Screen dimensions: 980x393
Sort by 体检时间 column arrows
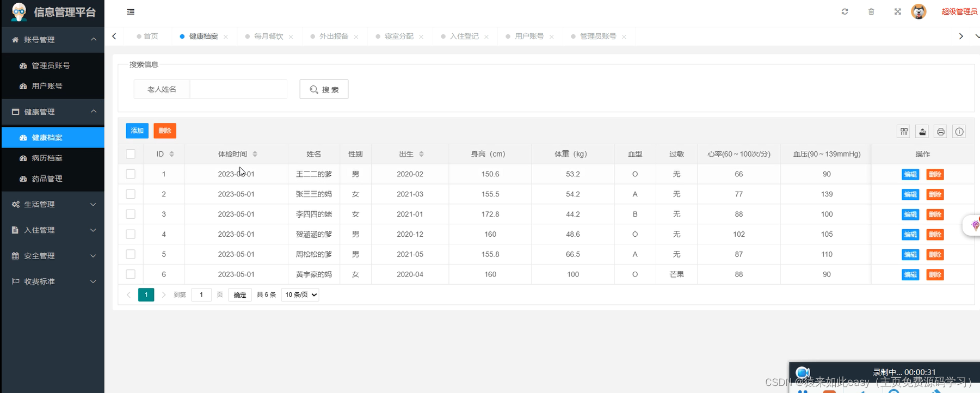point(255,154)
